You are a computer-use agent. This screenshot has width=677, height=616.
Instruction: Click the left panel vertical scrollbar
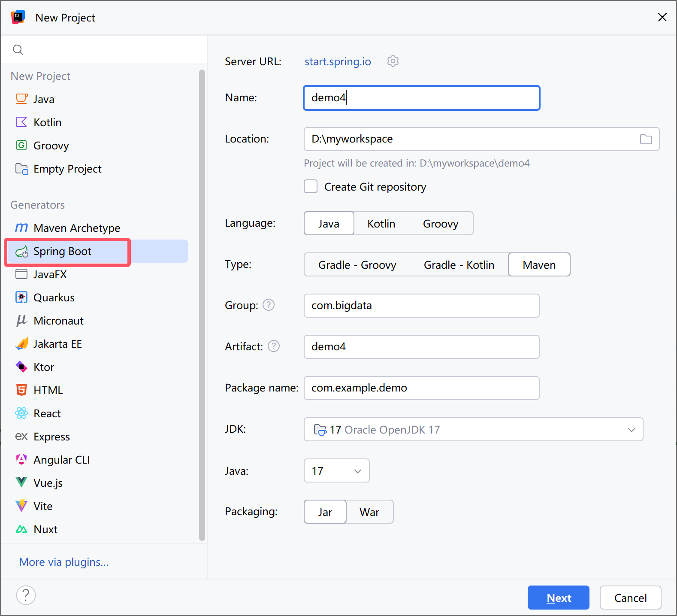tap(202, 300)
